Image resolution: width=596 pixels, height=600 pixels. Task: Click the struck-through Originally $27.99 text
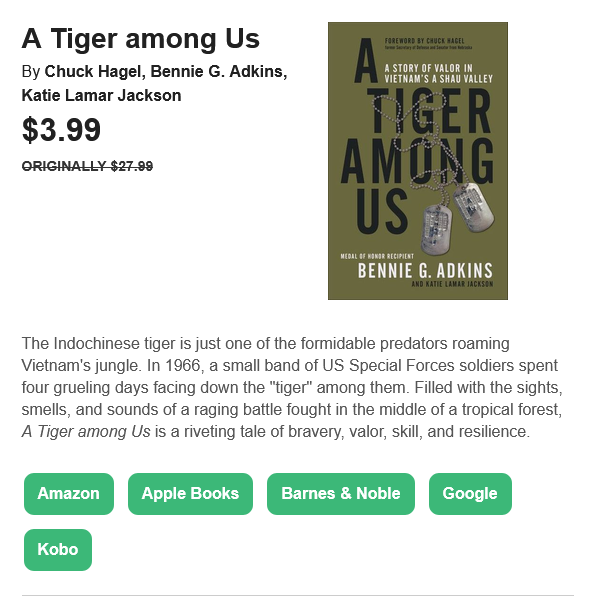[87, 166]
